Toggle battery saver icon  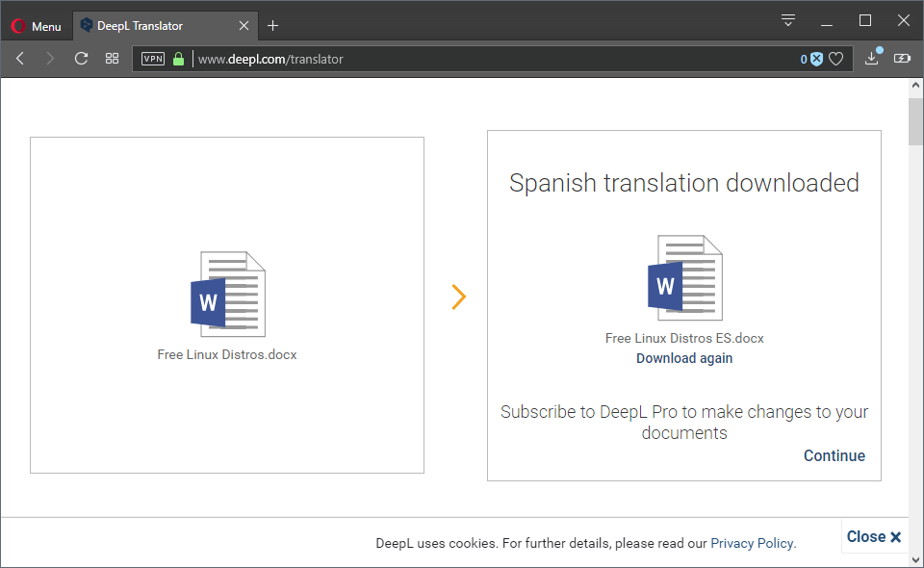pyautogui.click(x=902, y=59)
